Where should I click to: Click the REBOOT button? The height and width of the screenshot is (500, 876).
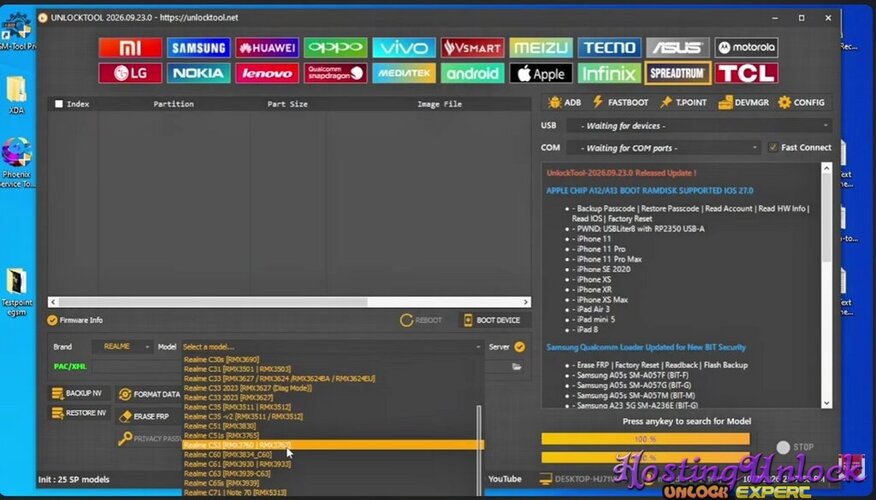pos(421,321)
